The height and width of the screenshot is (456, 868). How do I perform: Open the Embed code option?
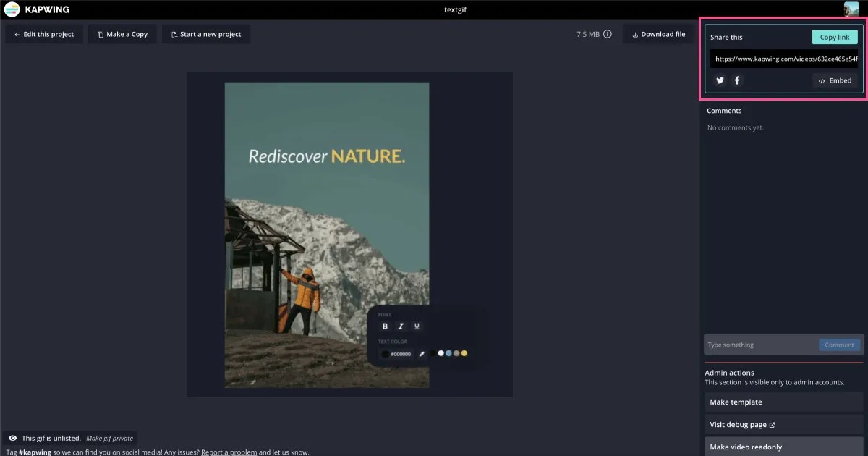pos(835,80)
